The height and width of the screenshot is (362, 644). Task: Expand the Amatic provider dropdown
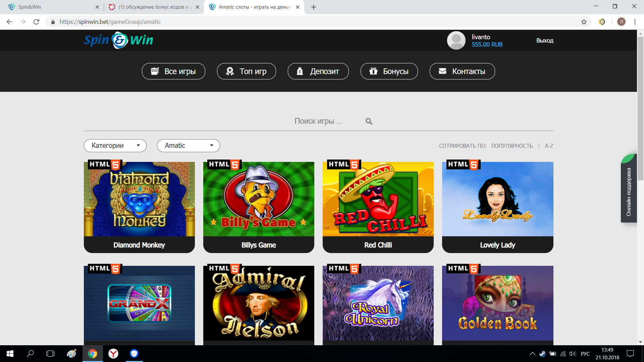(x=188, y=145)
